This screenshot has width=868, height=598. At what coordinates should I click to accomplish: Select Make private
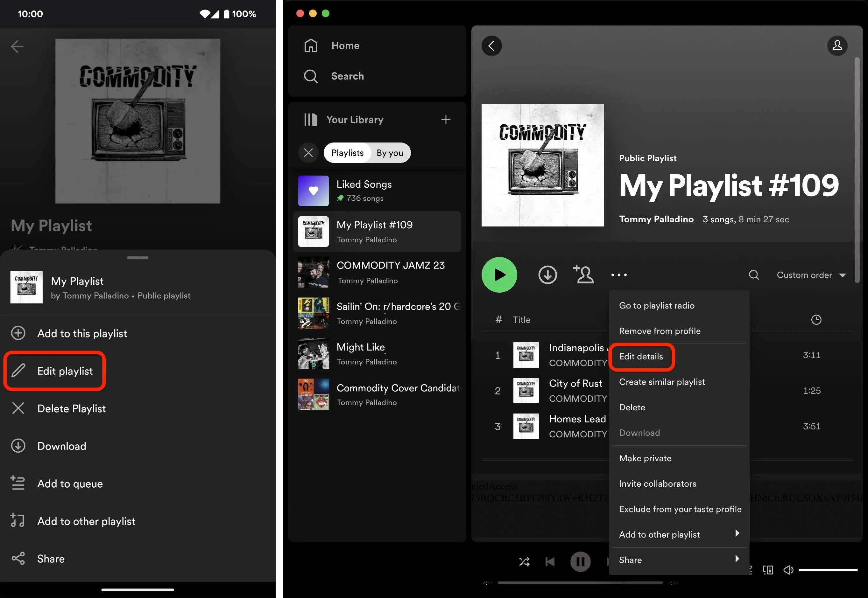coord(679,458)
